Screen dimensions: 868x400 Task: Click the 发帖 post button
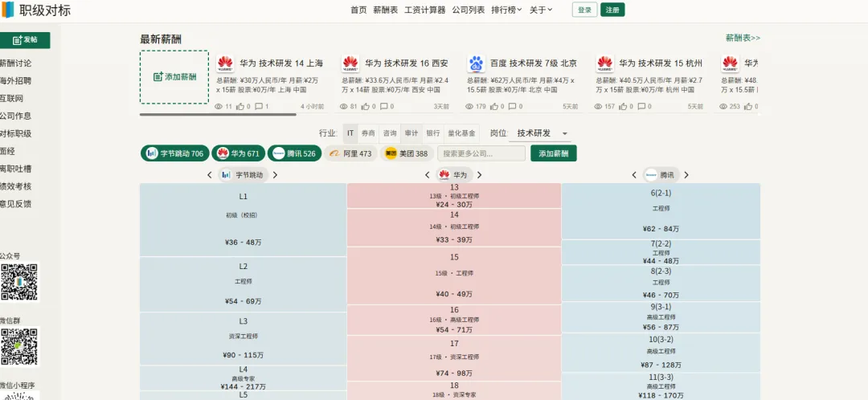(25, 40)
